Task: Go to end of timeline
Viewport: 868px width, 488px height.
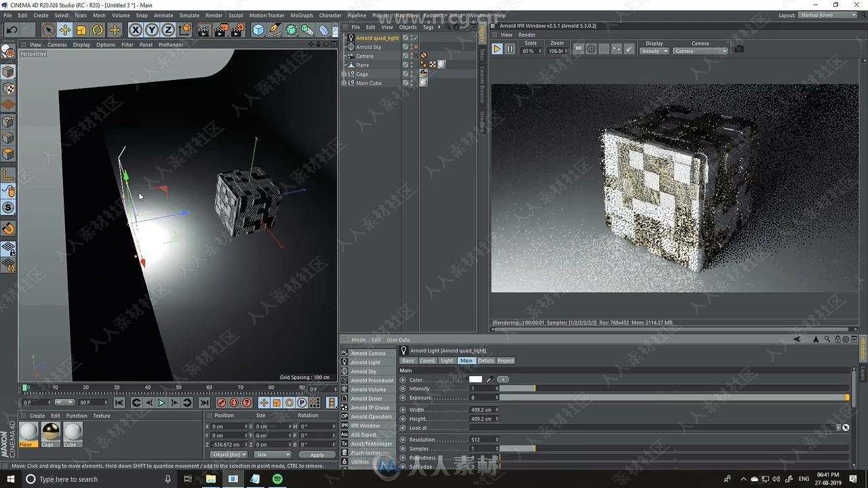Action: click(204, 403)
